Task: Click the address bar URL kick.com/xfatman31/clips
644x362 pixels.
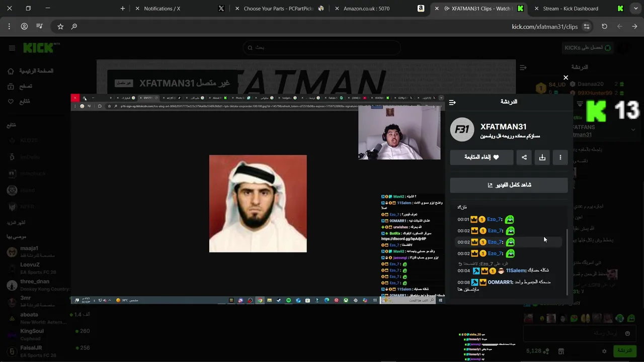Action: (x=544, y=27)
